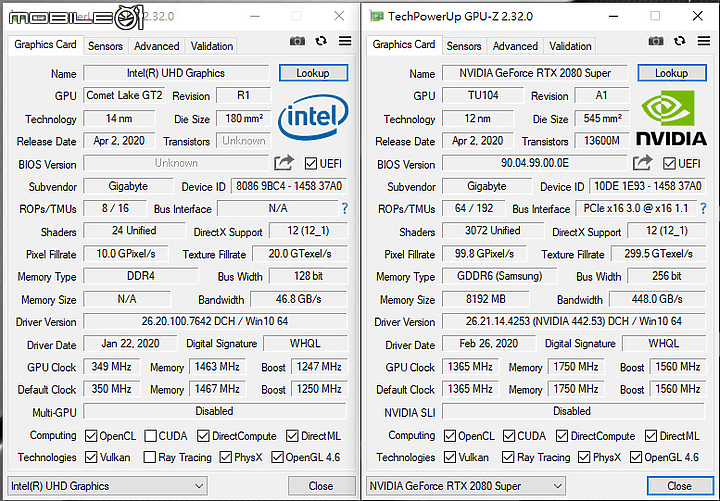720x501 pixels.
Task: Click Intel Driver Version field 26.20.100.7642
Action: click(x=215, y=321)
